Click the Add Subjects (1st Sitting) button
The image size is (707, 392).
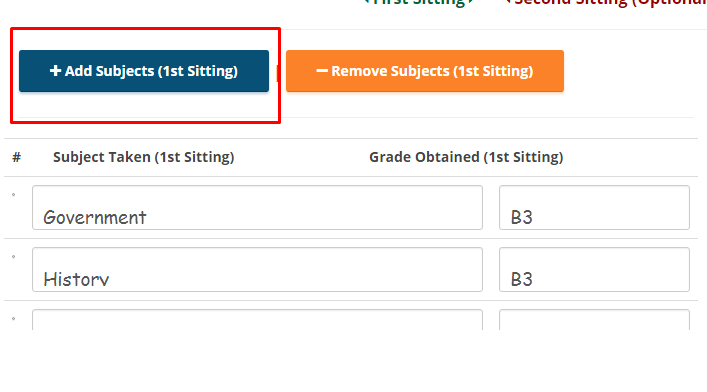144,71
